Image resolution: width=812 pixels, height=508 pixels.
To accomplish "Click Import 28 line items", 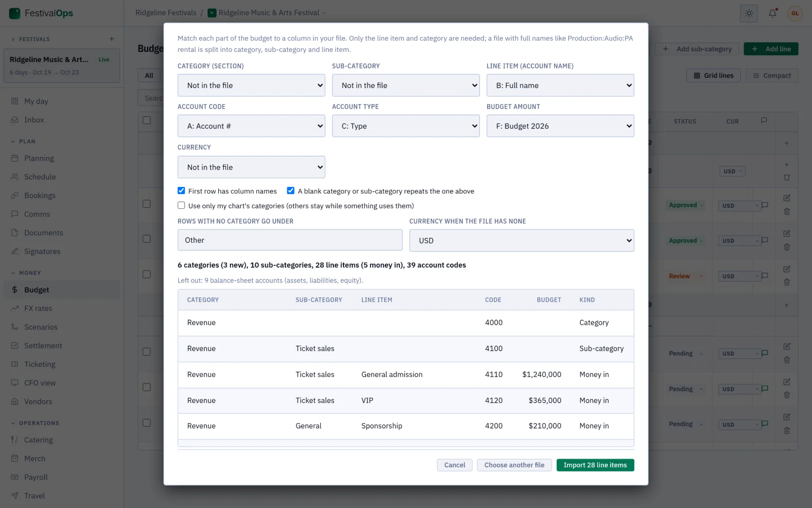I will 595,465.
